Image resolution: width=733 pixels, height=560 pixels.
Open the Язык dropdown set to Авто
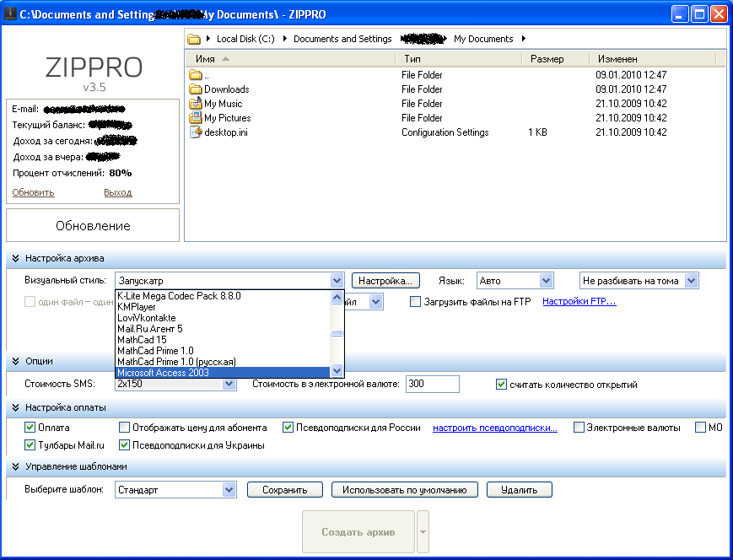[x=546, y=281]
